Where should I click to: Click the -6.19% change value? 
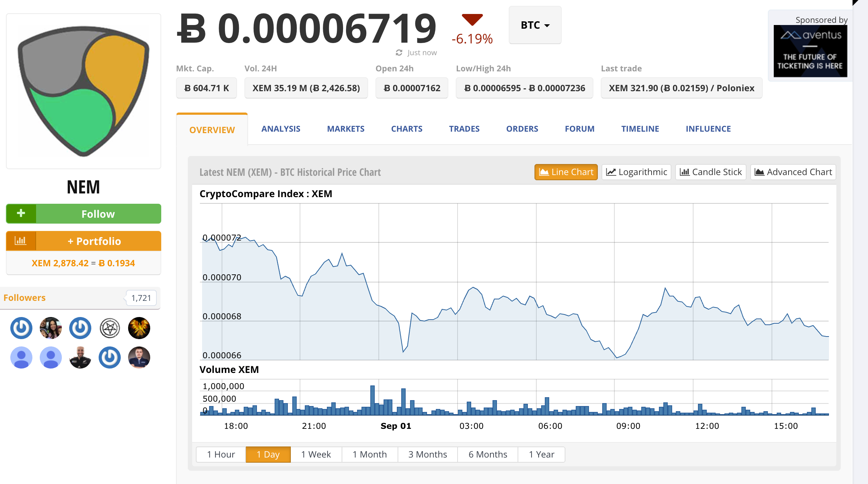472,39
